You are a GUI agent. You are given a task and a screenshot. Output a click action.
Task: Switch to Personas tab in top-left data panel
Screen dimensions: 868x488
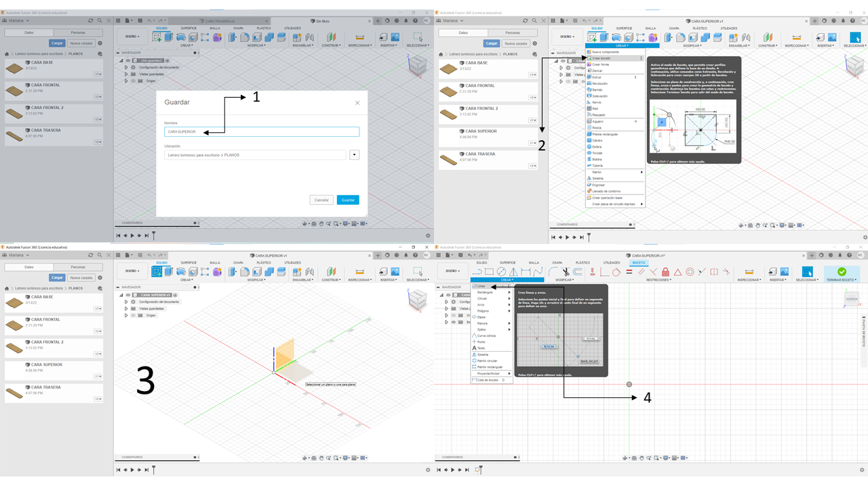78,33
